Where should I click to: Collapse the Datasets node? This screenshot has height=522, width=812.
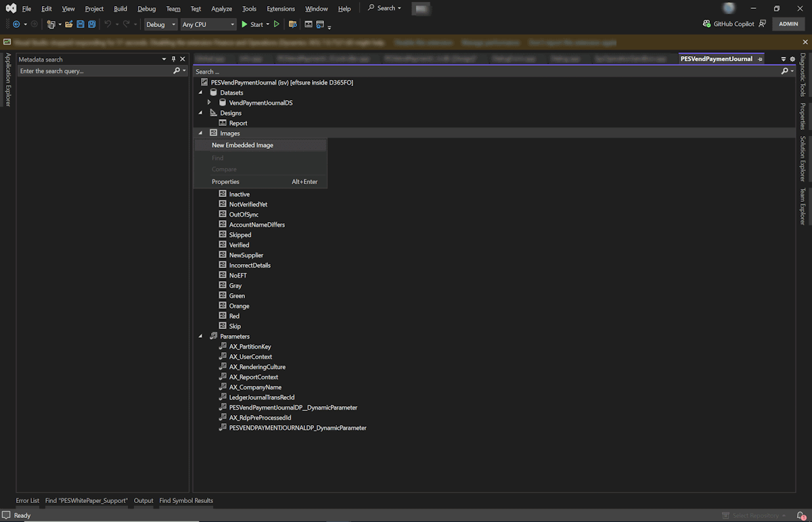(x=200, y=93)
